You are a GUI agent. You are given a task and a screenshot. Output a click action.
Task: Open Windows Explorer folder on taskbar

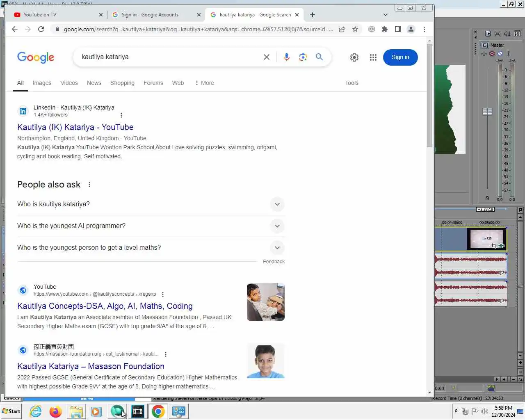point(76,411)
